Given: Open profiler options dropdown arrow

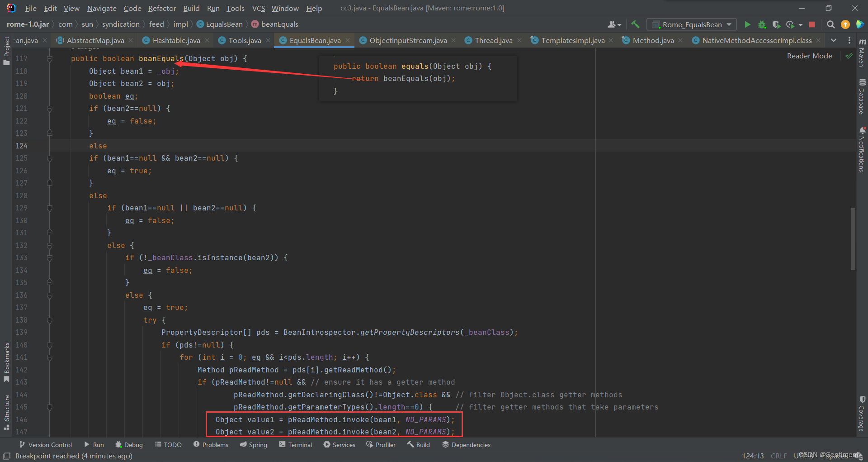Looking at the screenshot, I should [x=801, y=25].
